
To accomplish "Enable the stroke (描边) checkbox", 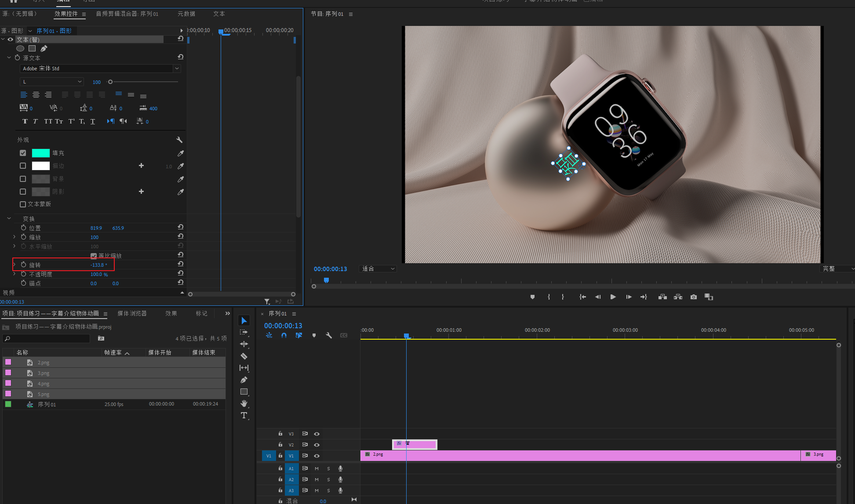I will [23, 166].
